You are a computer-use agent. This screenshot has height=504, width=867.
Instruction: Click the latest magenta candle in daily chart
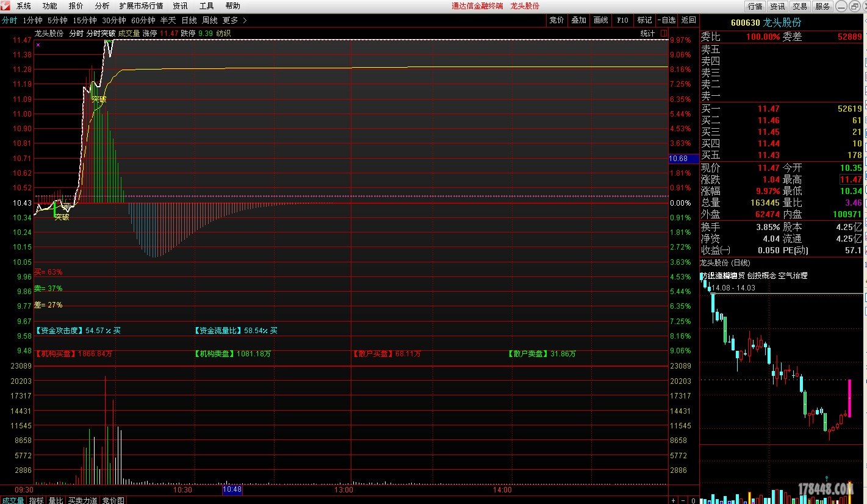coord(849,398)
